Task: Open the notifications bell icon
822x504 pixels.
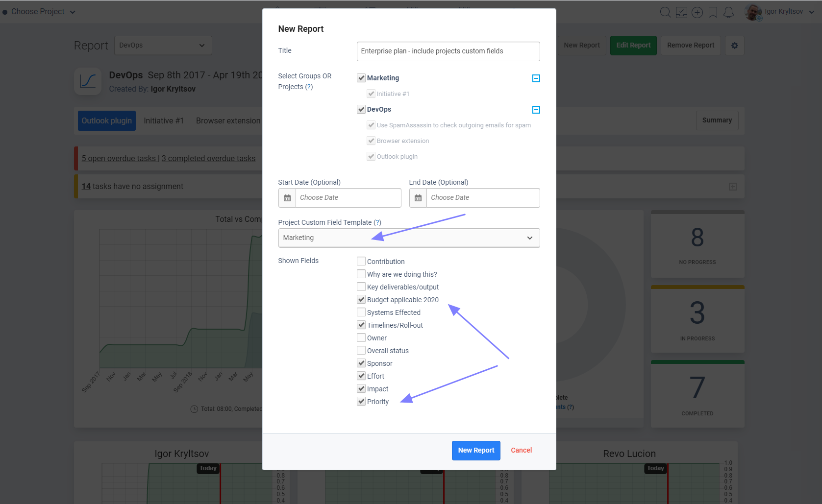Action: [x=728, y=12]
